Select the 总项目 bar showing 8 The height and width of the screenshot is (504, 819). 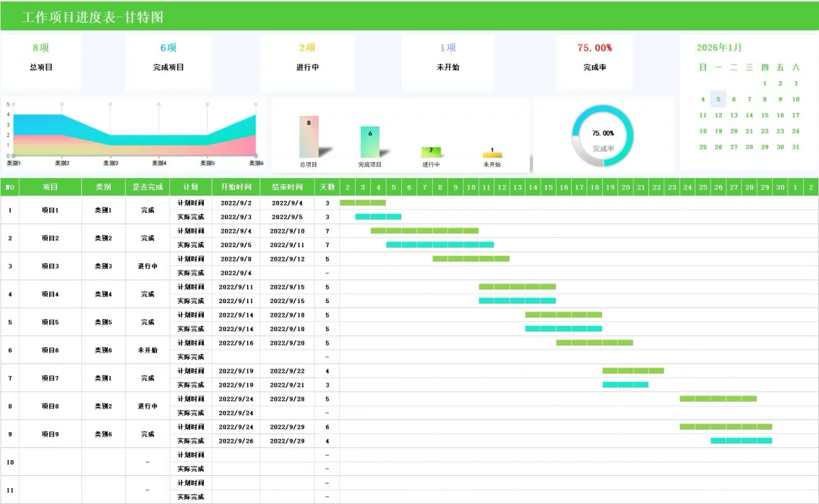(309, 137)
